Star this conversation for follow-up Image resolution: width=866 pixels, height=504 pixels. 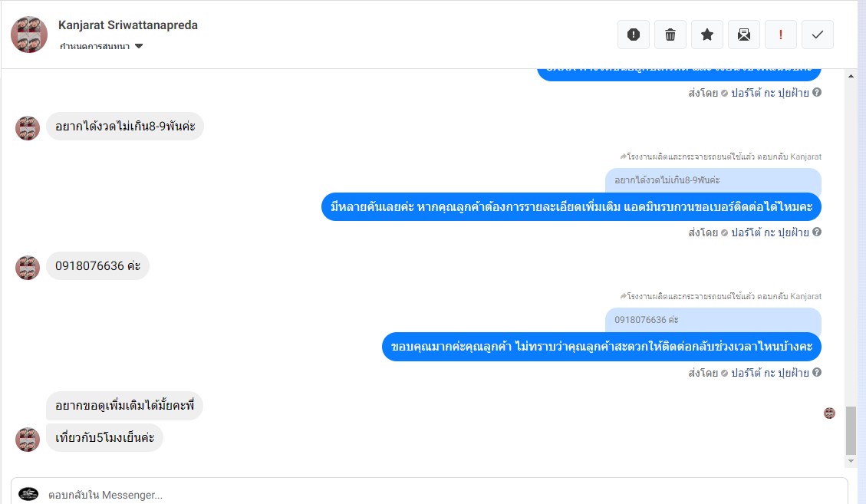tap(706, 35)
